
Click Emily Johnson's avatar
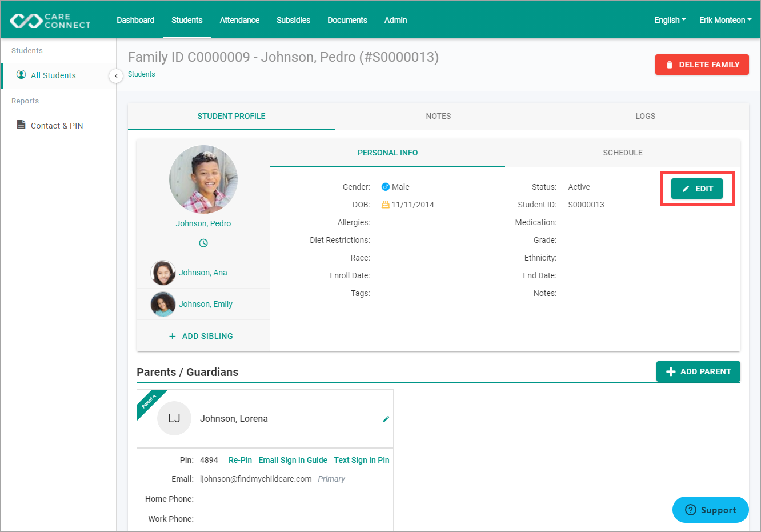click(x=163, y=304)
